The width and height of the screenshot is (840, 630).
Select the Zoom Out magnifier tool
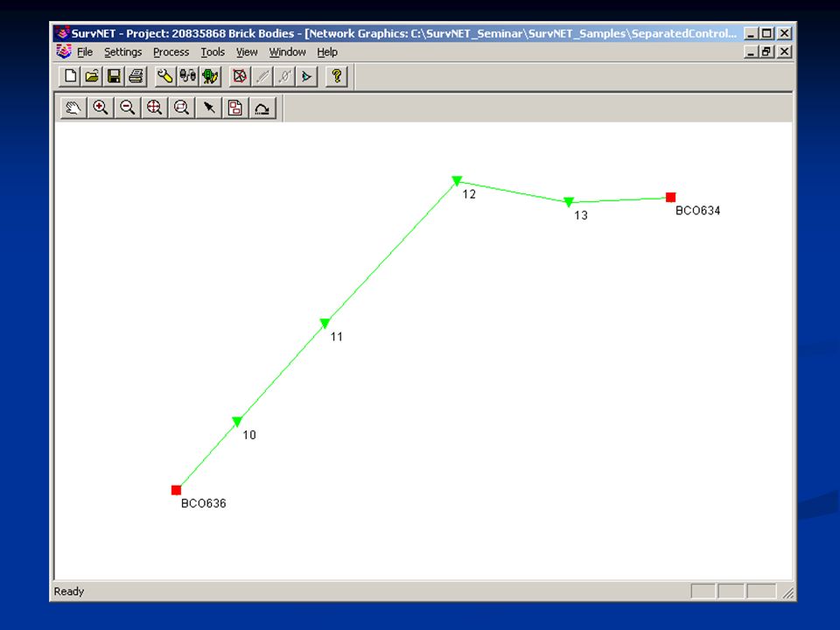point(128,108)
